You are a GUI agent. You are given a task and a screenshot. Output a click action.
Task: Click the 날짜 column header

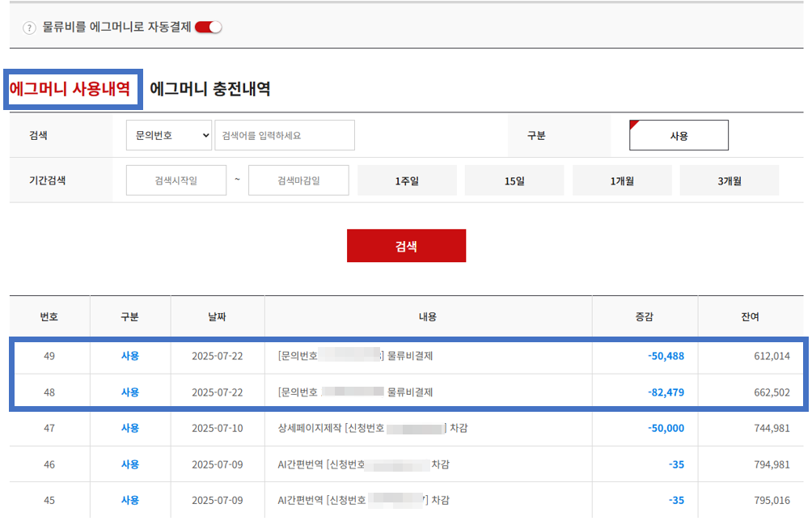(217, 316)
